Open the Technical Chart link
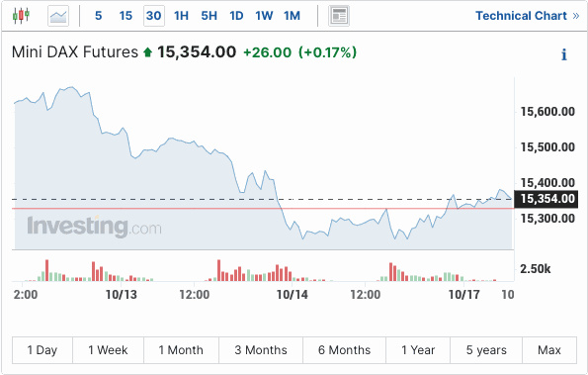The width and height of the screenshot is (588, 375). coord(528,16)
